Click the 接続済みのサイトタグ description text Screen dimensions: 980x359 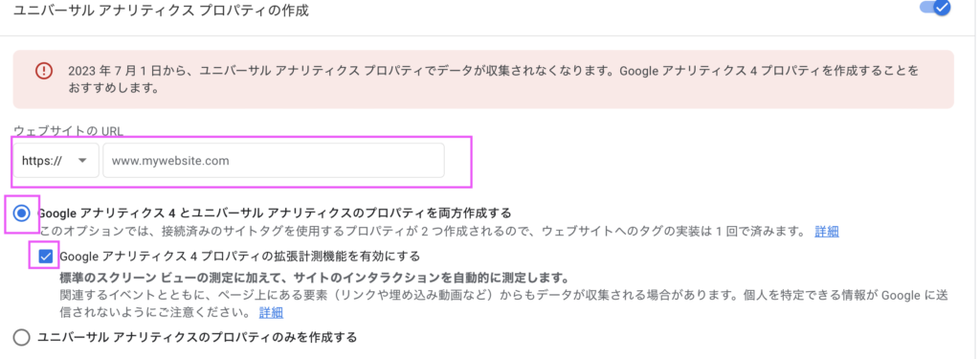[422, 232]
